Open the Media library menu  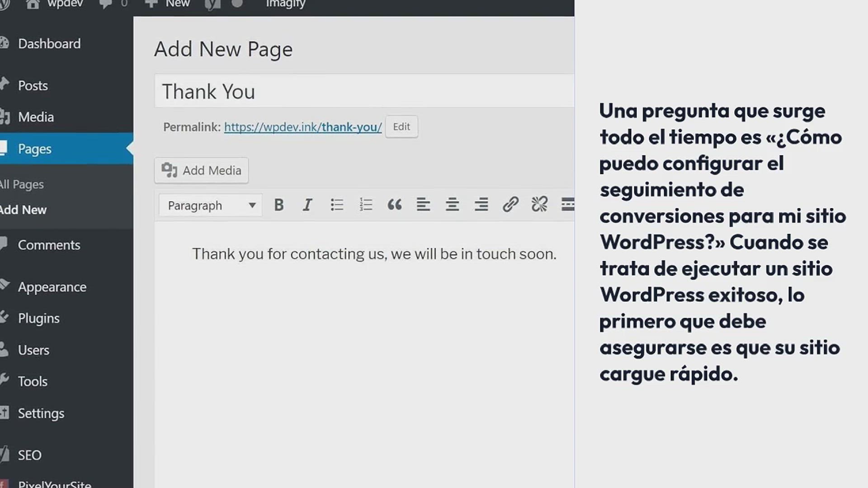(36, 117)
